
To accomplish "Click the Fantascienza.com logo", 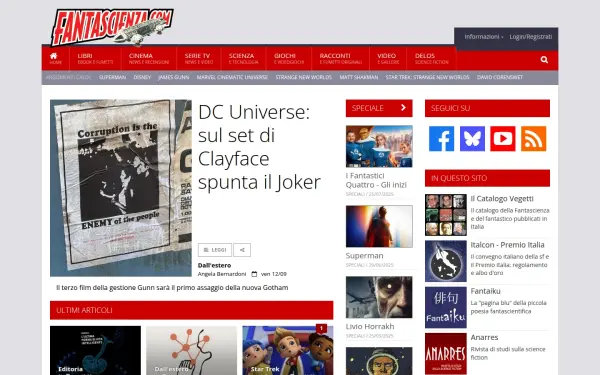I will 111,27.
